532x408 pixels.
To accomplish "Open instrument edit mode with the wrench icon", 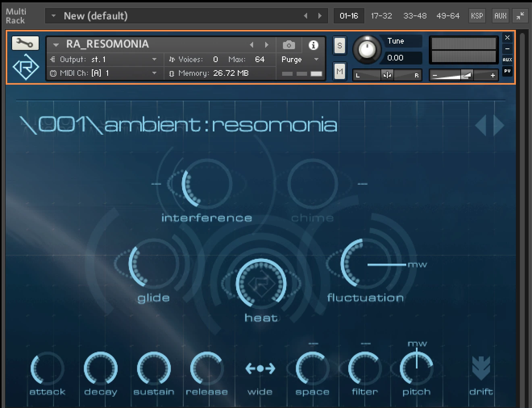I will click(25, 43).
